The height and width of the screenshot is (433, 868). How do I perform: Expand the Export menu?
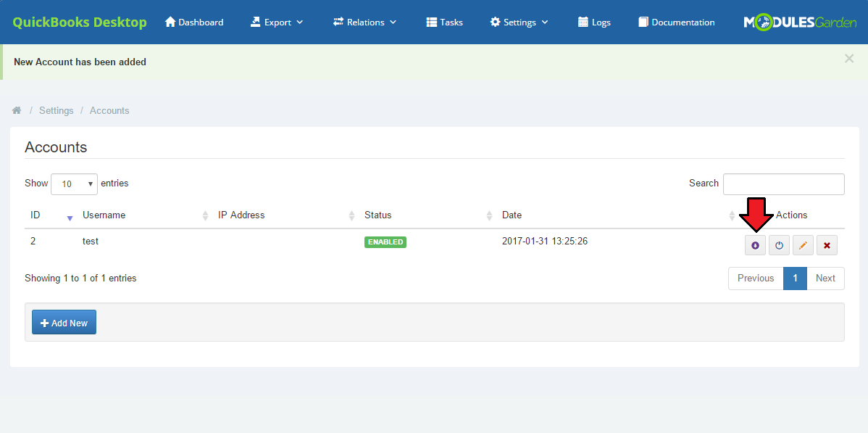pyautogui.click(x=277, y=22)
